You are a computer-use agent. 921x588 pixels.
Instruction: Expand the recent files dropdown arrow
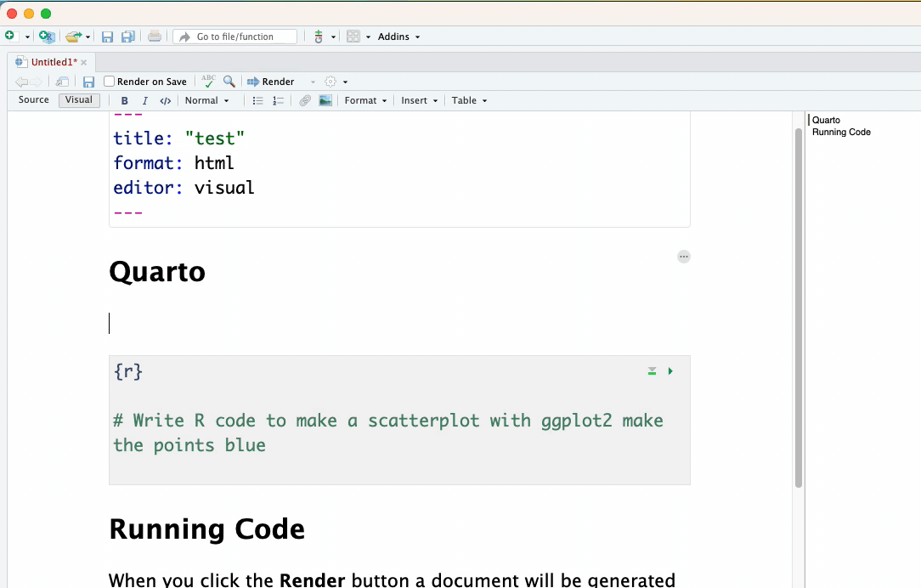[88, 37]
